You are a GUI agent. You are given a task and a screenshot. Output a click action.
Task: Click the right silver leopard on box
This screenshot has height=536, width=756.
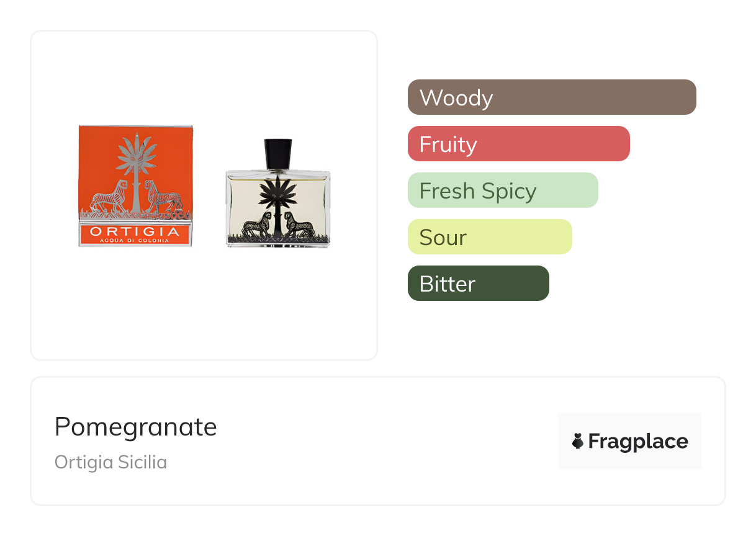click(163, 198)
